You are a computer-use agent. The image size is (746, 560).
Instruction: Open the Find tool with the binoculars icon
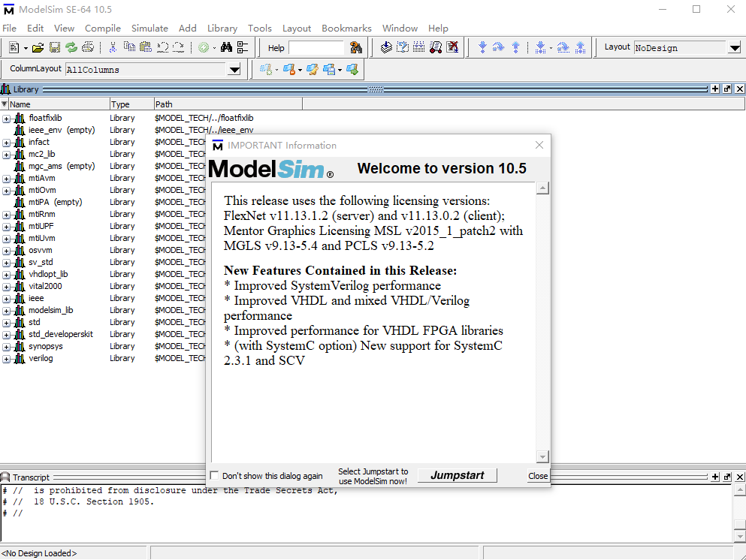click(x=225, y=47)
